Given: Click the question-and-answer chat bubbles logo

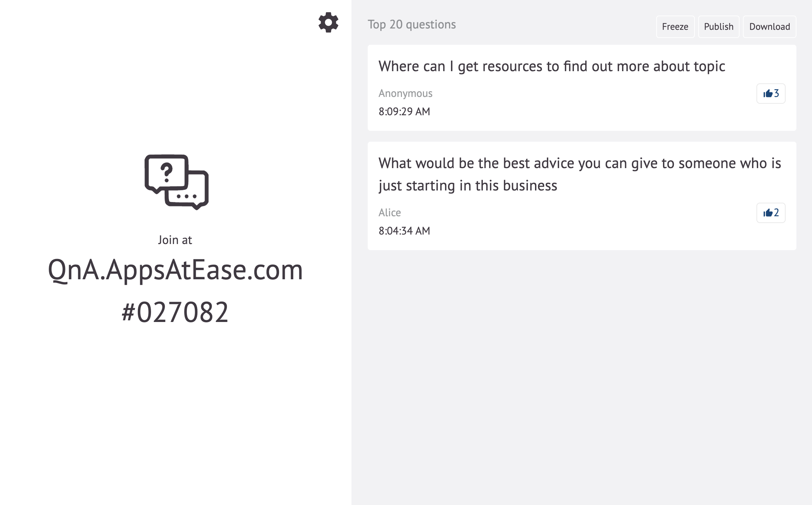Looking at the screenshot, I should click(x=175, y=182).
